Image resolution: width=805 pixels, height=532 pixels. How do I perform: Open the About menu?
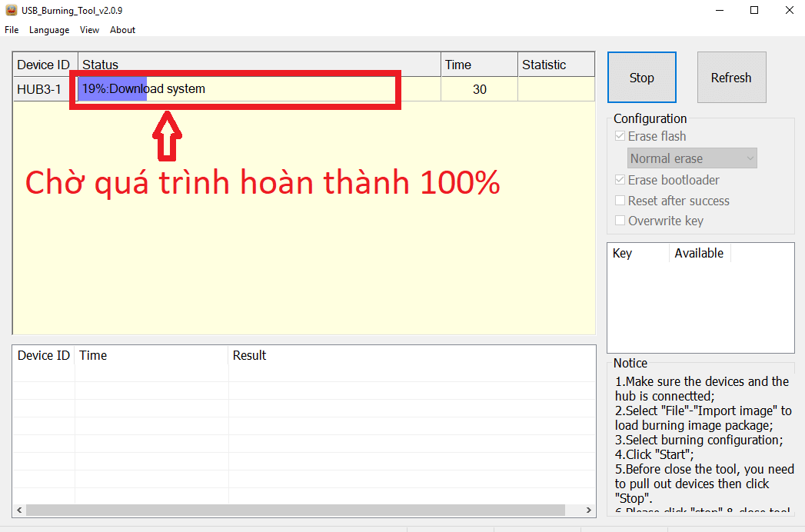pos(123,30)
